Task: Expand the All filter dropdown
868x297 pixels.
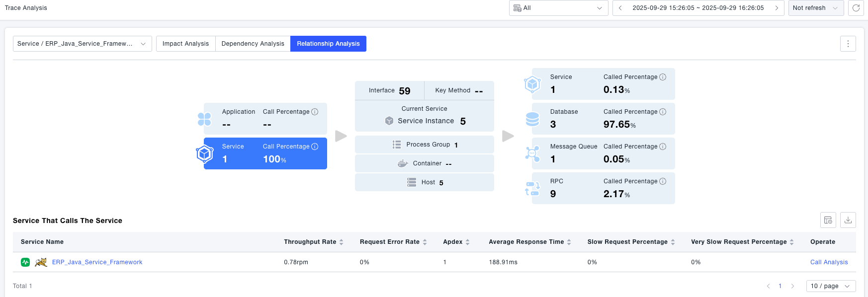Action: 558,8
